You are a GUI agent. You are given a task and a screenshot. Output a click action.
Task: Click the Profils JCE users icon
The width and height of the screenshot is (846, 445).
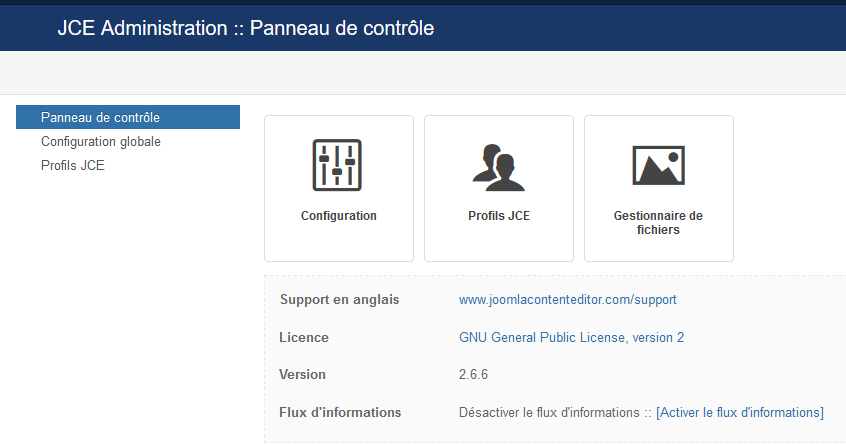(499, 167)
